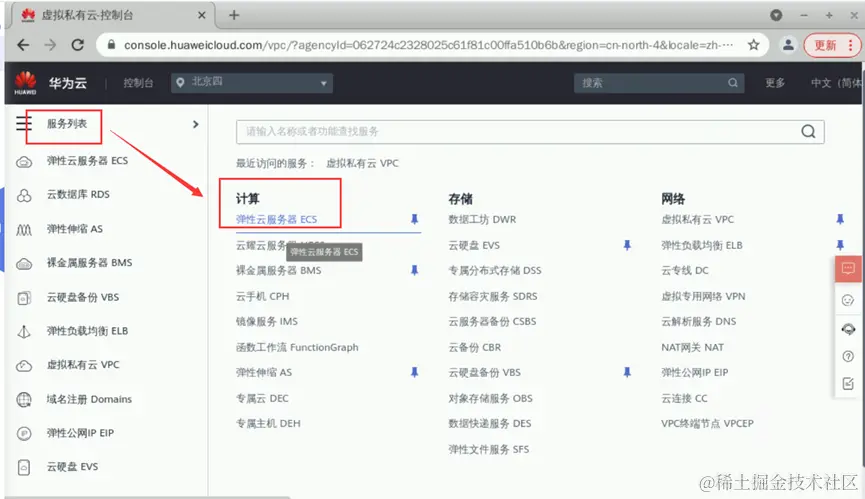This screenshot has height=499, width=865.
Task: Unpin 云硬盘 EVS in the 存储 column
Action: (627, 245)
